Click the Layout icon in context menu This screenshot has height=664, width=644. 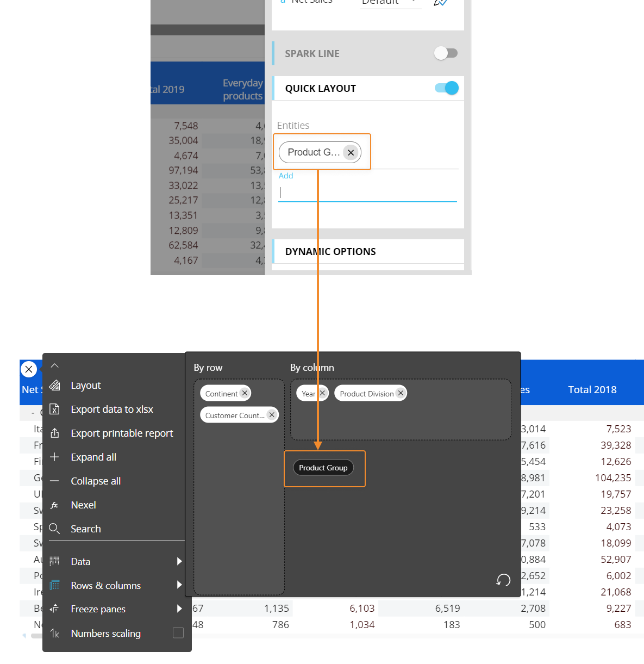click(x=55, y=386)
